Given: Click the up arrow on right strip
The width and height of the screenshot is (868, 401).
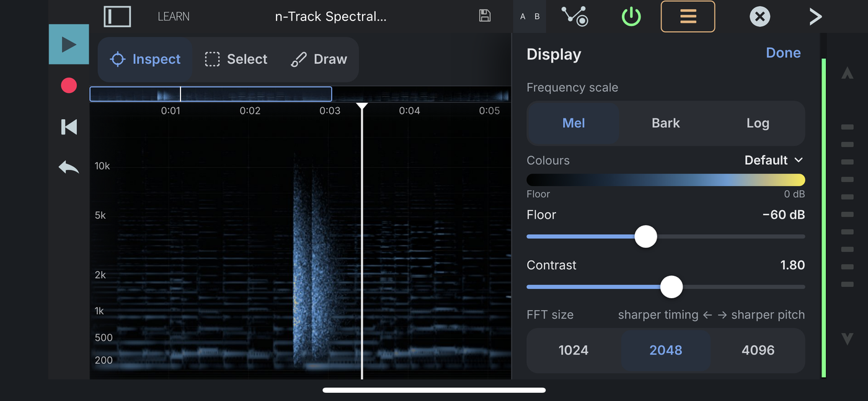Looking at the screenshot, I should click(x=848, y=73).
